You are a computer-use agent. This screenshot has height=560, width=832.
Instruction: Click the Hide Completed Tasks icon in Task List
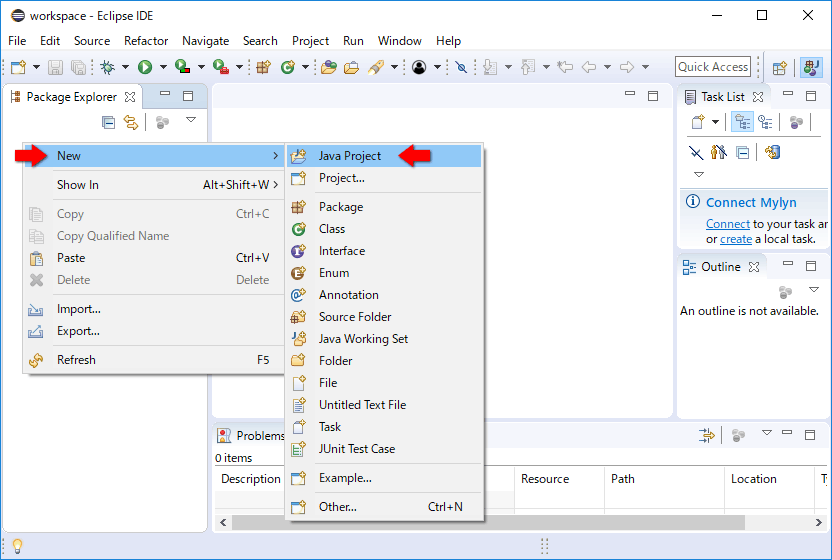pos(696,153)
